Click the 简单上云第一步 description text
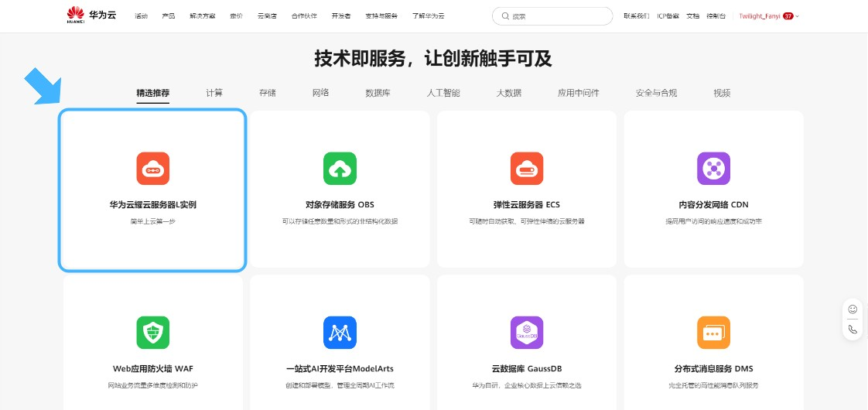The width and height of the screenshot is (868, 410). click(152, 221)
